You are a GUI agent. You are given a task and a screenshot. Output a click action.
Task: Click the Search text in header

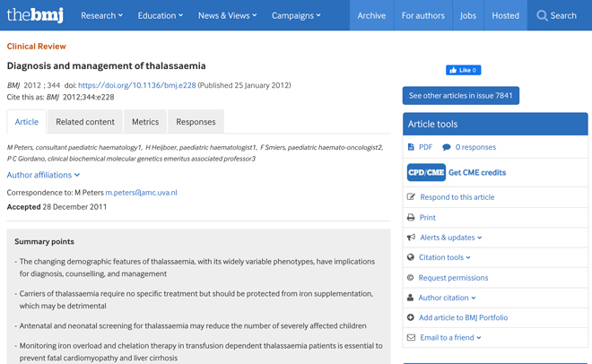coord(563,15)
